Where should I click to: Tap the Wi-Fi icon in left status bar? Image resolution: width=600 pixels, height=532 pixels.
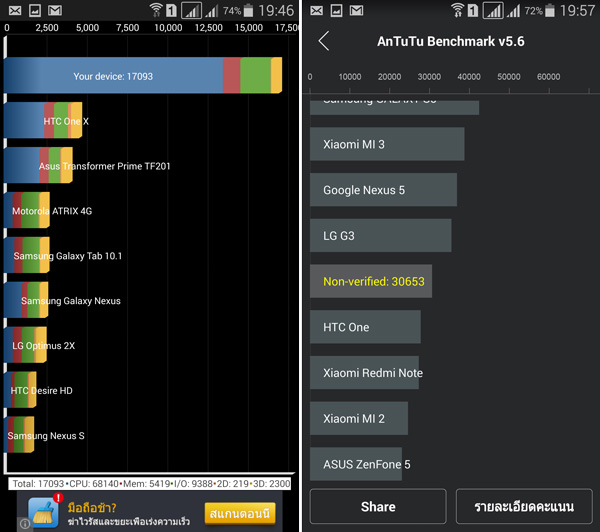click(155, 10)
